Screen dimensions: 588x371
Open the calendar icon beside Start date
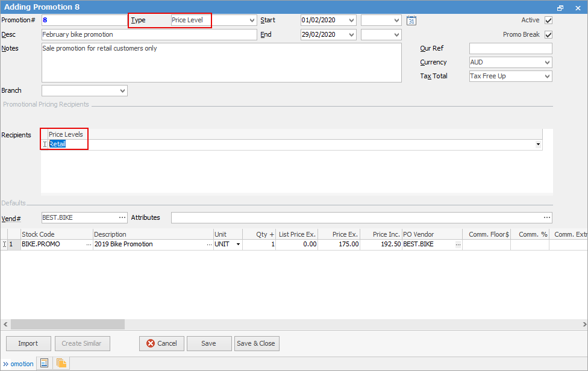(x=411, y=20)
